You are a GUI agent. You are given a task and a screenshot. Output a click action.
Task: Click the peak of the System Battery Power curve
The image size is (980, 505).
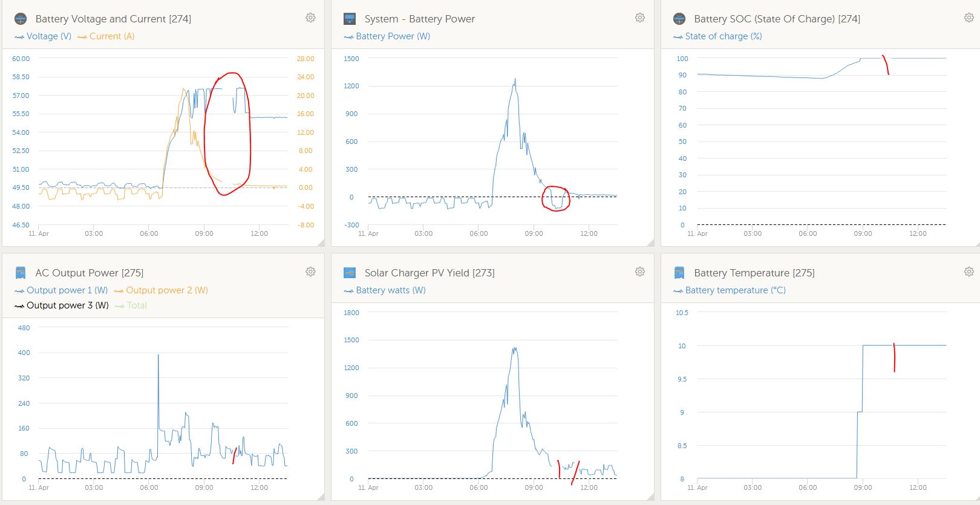[x=515, y=79]
